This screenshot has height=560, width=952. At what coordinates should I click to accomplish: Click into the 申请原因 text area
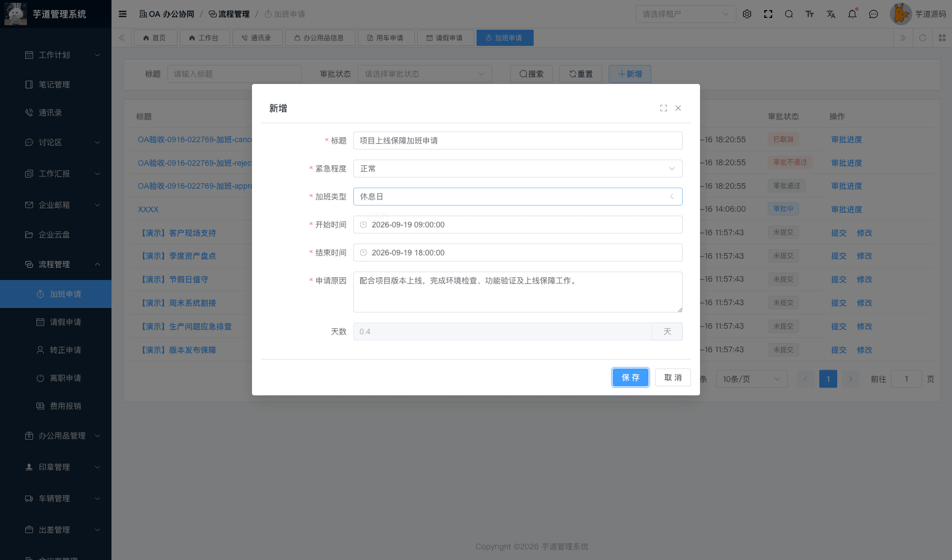click(x=518, y=292)
